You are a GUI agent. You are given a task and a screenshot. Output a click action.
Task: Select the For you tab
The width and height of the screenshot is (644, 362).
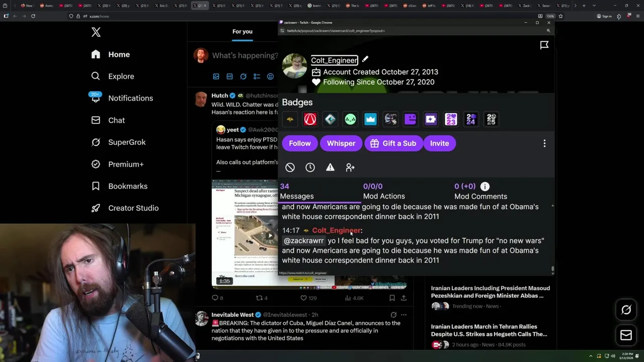tap(243, 31)
